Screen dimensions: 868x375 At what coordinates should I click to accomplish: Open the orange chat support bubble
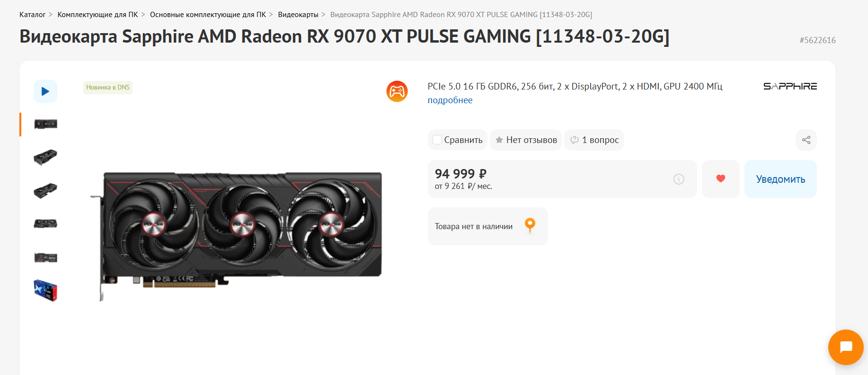click(x=846, y=347)
